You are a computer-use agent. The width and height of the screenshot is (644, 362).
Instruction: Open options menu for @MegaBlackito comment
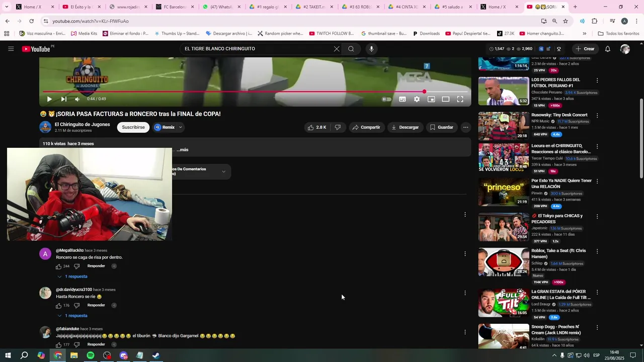465,254
